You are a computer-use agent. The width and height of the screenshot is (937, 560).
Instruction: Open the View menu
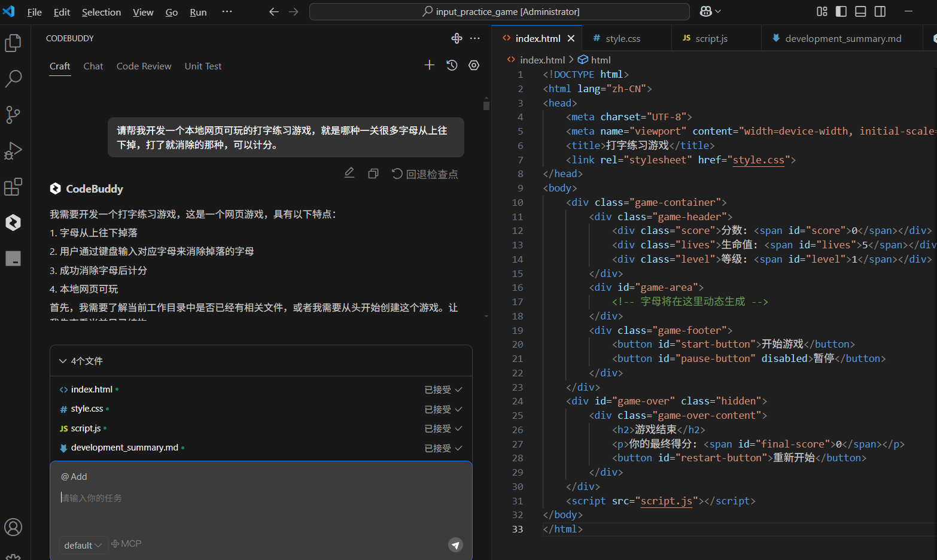(x=143, y=12)
